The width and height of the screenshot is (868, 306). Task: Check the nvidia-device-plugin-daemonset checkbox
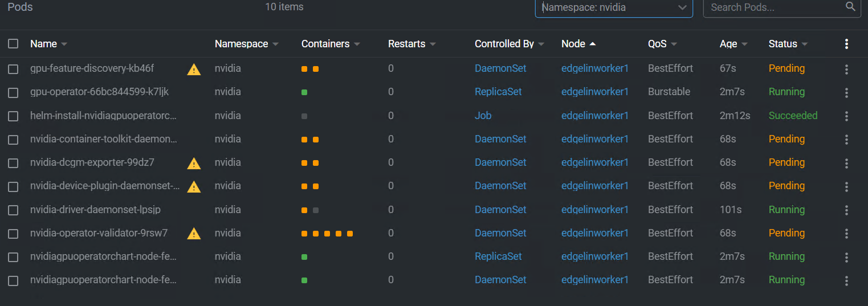click(x=13, y=186)
